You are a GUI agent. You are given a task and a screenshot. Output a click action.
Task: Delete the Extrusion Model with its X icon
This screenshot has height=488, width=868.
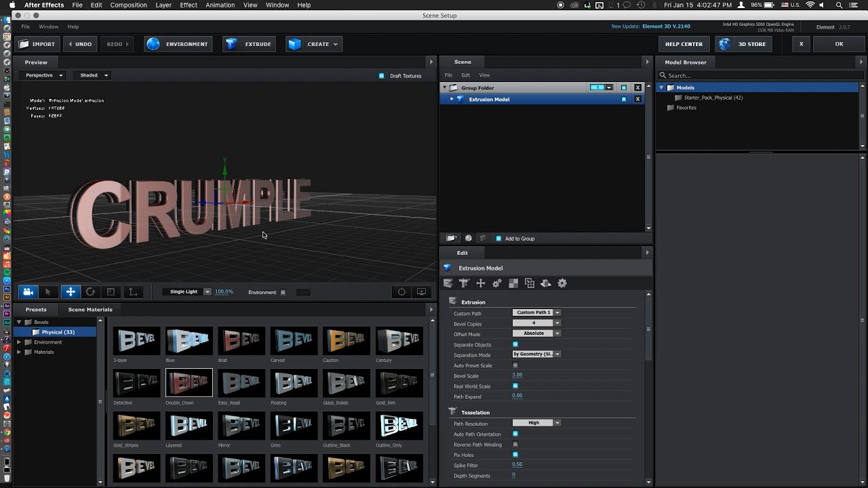[x=637, y=99]
